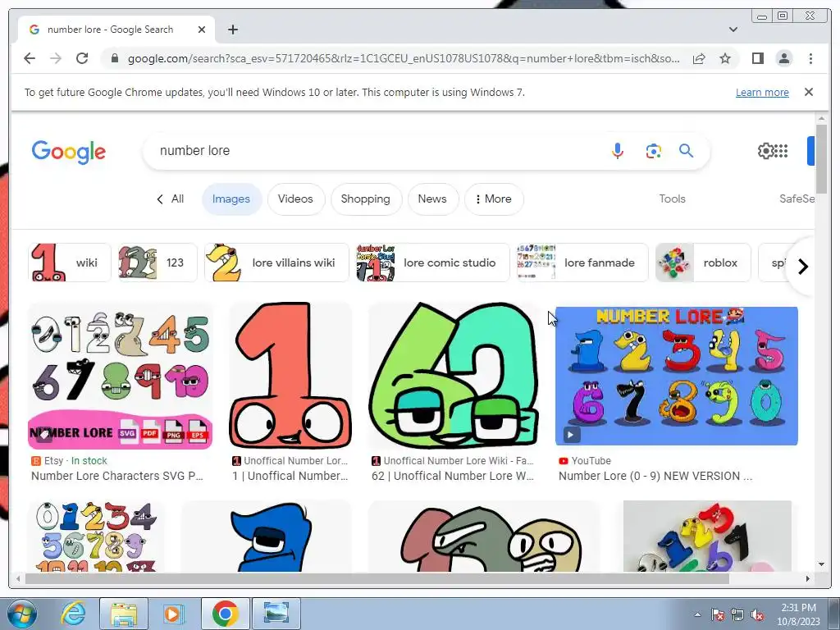Open the Windows Start menu orb
The height and width of the screenshot is (630, 840).
click(21, 614)
